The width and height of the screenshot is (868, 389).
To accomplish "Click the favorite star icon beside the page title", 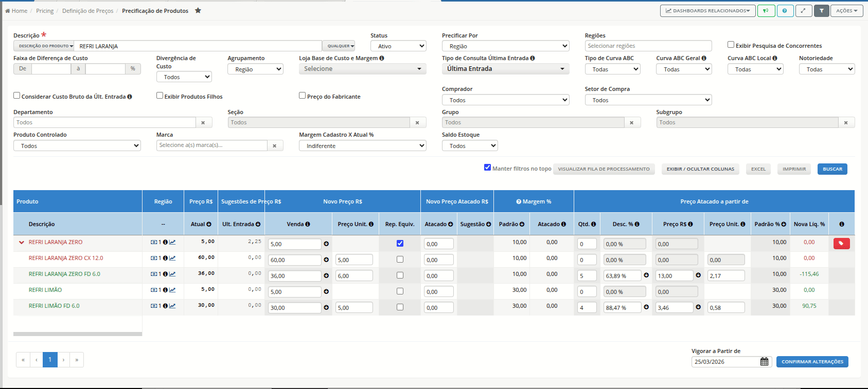I will (198, 11).
